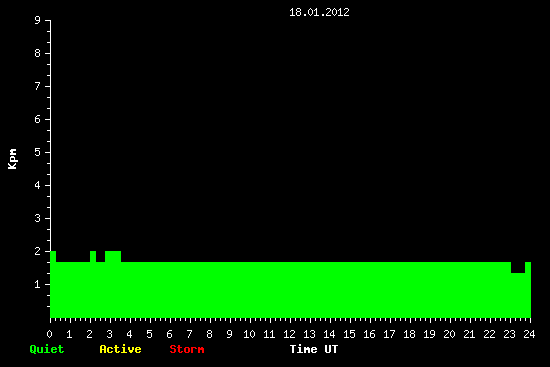The height and width of the screenshot is (367, 550).
Task: Select the green Quiet legend label
Action: click(x=47, y=349)
